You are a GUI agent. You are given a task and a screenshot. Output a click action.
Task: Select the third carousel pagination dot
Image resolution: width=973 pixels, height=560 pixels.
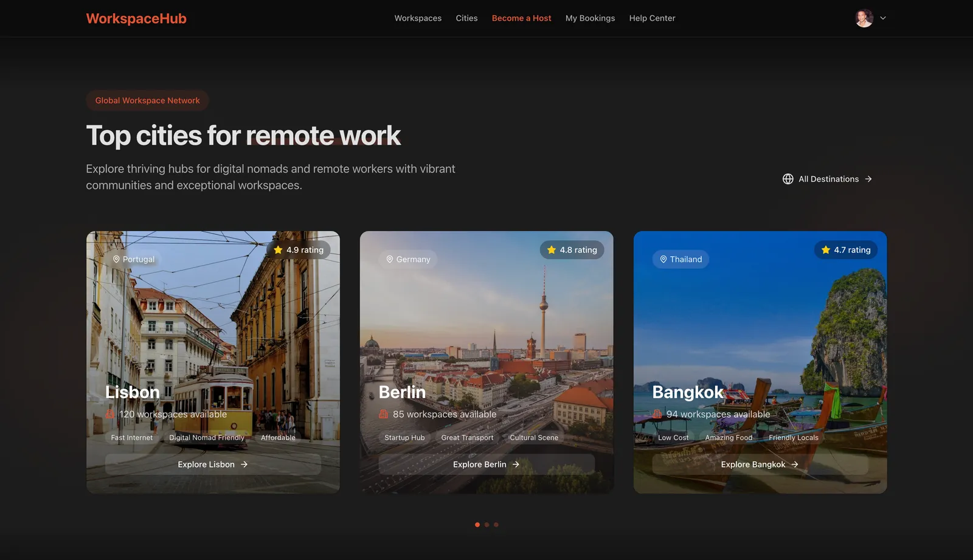pyautogui.click(x=496, y=525)
